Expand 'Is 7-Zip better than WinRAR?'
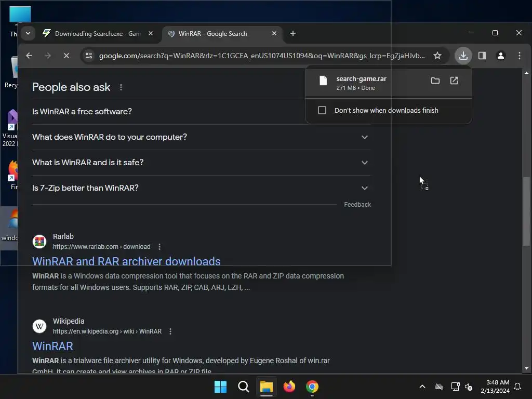This screenshot has width=532, height=399. click(x=201, y=188)
